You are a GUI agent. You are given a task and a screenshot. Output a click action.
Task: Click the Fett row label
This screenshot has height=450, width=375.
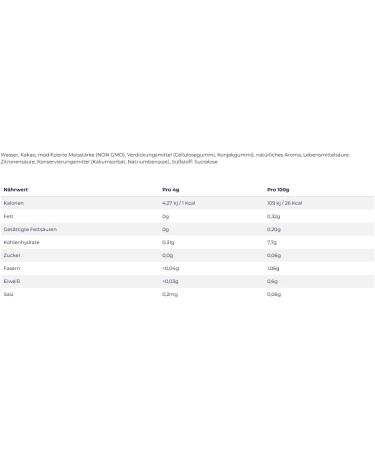click(x=8, y=216)
